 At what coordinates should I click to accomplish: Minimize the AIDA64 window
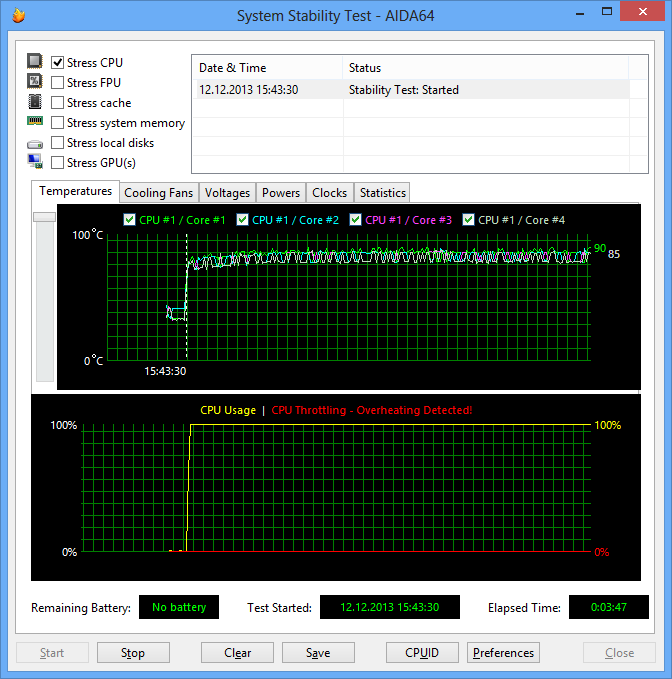(580, 13)
